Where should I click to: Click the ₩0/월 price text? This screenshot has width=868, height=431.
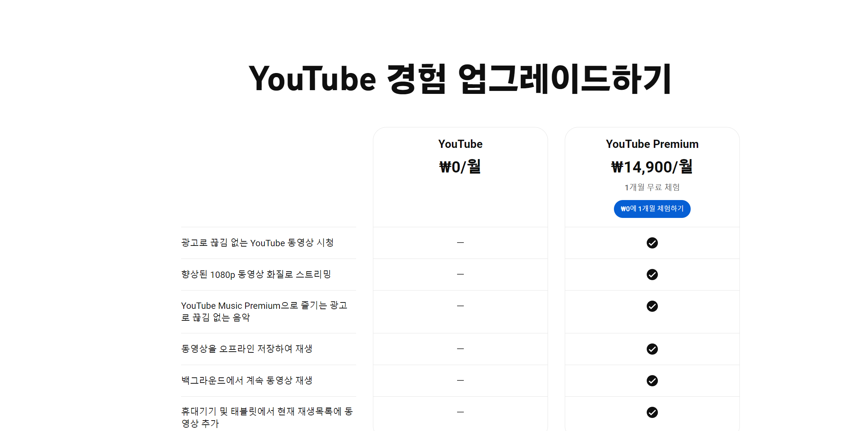click(x=460, y=167)
